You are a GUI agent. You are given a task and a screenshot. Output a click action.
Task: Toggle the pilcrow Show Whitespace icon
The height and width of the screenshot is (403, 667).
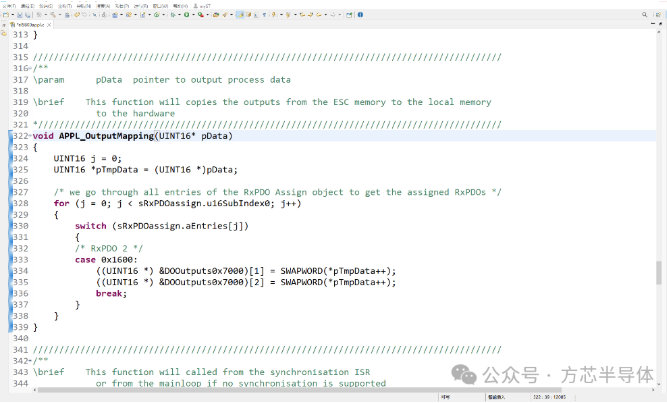pos(265,14)
